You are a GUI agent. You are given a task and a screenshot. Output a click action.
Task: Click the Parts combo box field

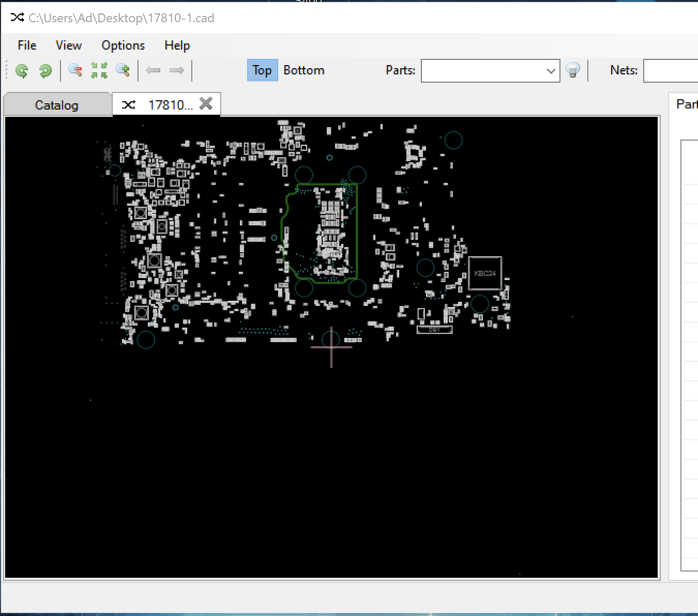click(490, 71)
